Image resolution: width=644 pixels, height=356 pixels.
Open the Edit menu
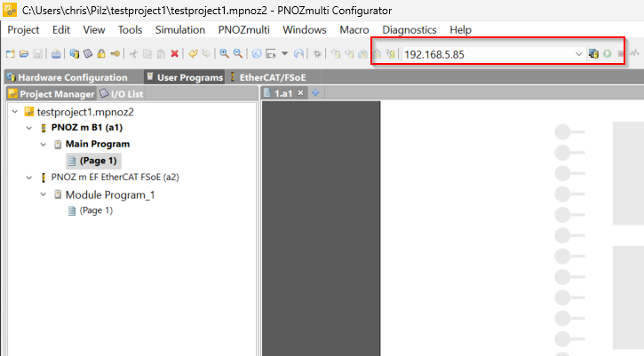point(61,30)
